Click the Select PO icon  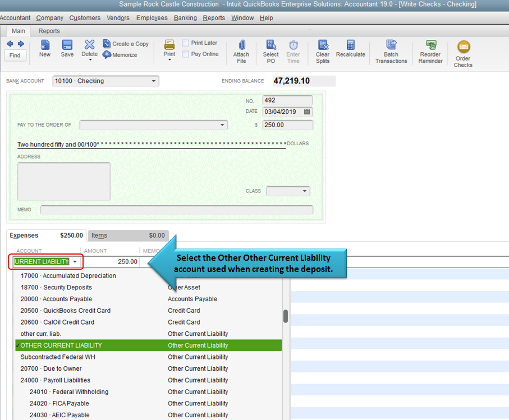[271, 45]
